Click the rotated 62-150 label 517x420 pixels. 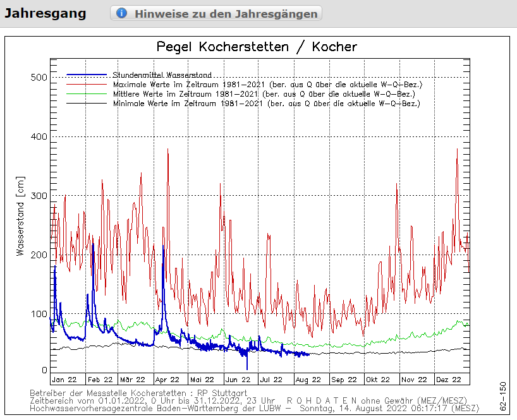[x=503, y=397]
